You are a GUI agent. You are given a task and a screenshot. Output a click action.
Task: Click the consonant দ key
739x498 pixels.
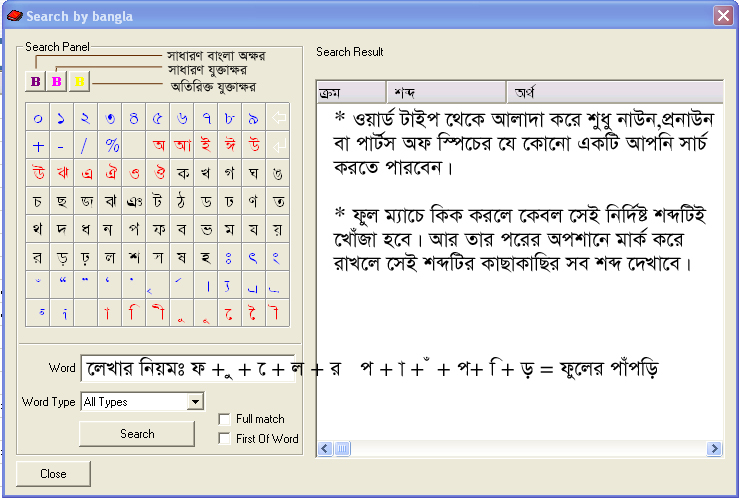pos(62,229)
